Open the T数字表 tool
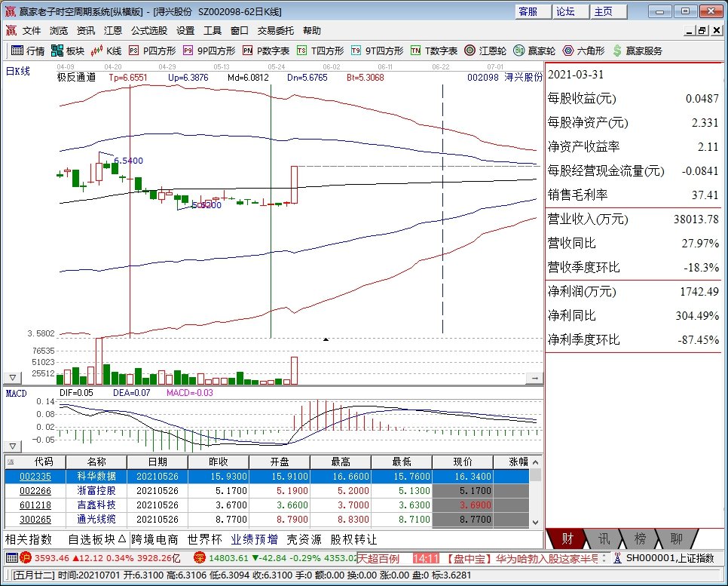Viewport: 728px width, 586px height. (x=434, y=51)
